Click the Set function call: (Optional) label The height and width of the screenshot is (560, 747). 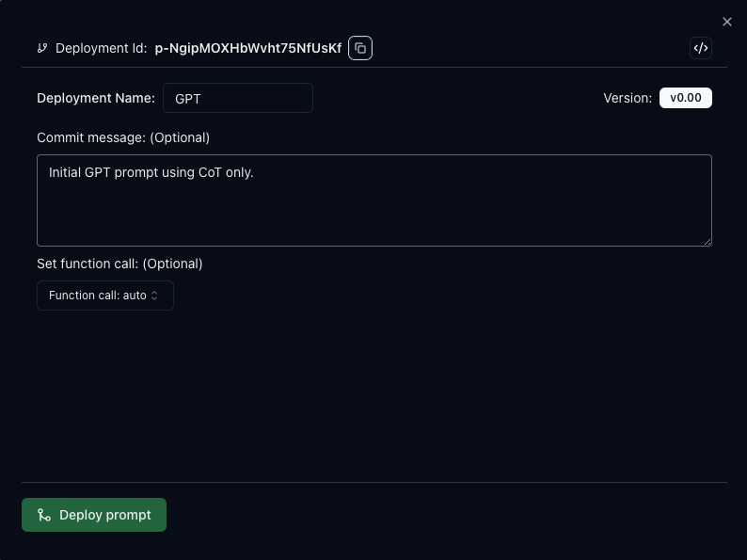pyautogui.click(x=119, y=264)
